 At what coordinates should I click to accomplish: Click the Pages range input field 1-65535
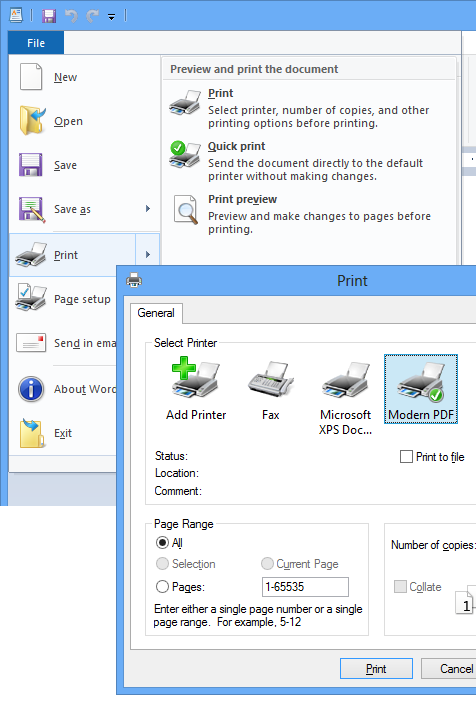tap(305, 586)
